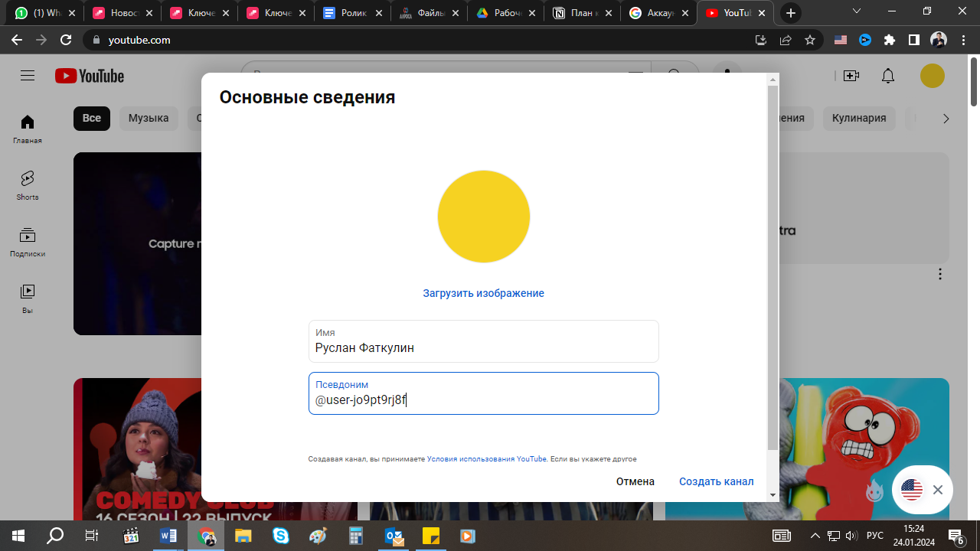Open Shorts in the sidebar
The image size is (980, 551).
[28, 185]
